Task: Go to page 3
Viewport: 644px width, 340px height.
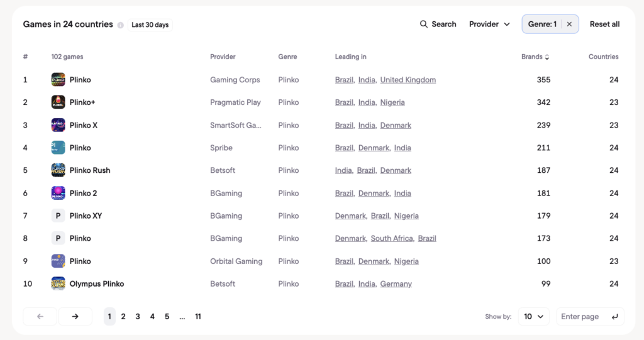Action: (138, 317)
